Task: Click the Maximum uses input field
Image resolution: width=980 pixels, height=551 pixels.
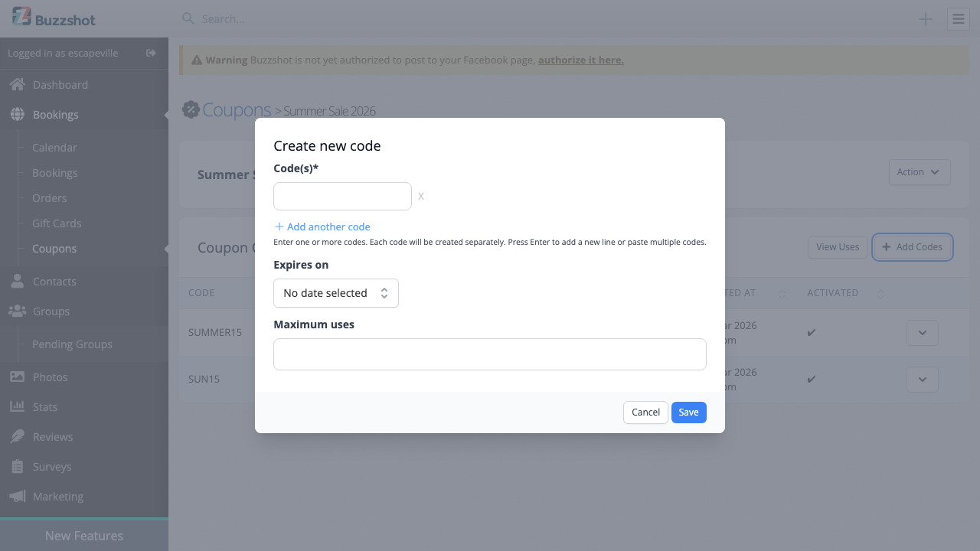Action: point(489,354)
